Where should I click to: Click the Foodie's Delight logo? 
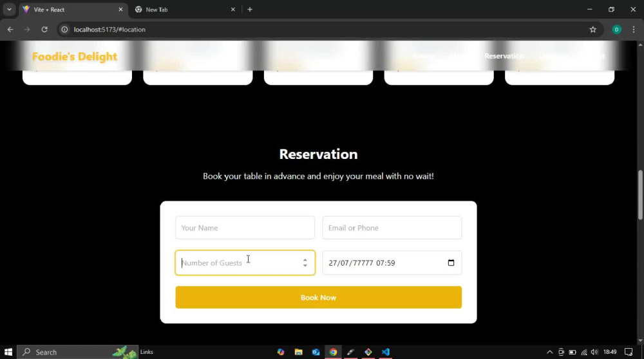[74, 57]
